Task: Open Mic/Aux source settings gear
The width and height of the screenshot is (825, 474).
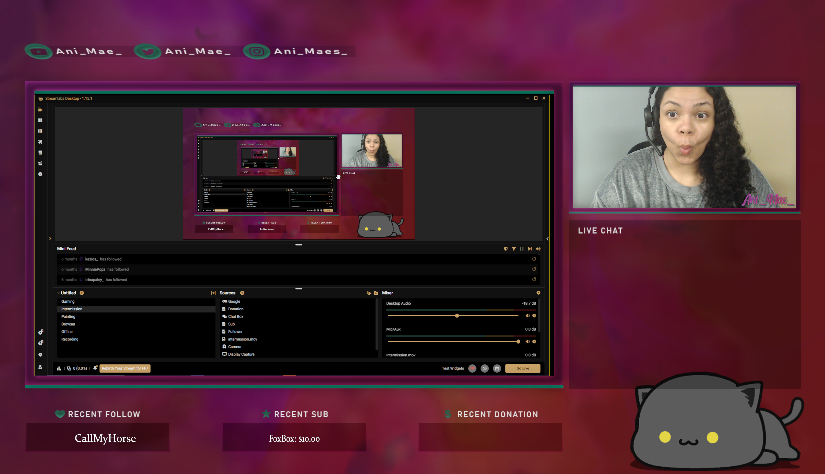Action: pos(534,341)
